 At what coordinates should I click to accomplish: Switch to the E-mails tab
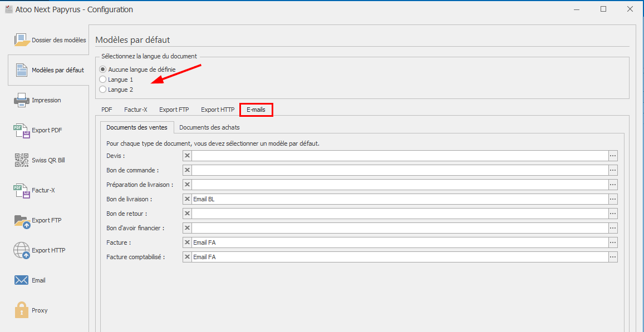coord(256,110)
